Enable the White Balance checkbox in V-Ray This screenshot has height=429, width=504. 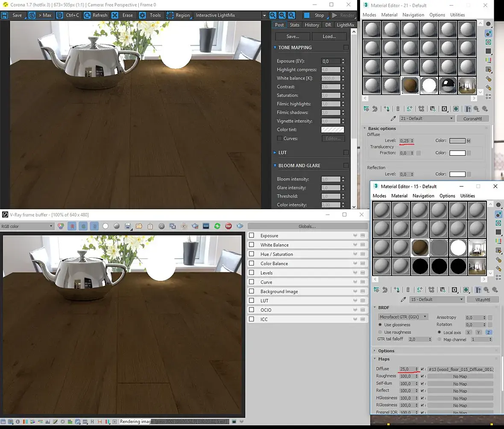click(252, 245)
